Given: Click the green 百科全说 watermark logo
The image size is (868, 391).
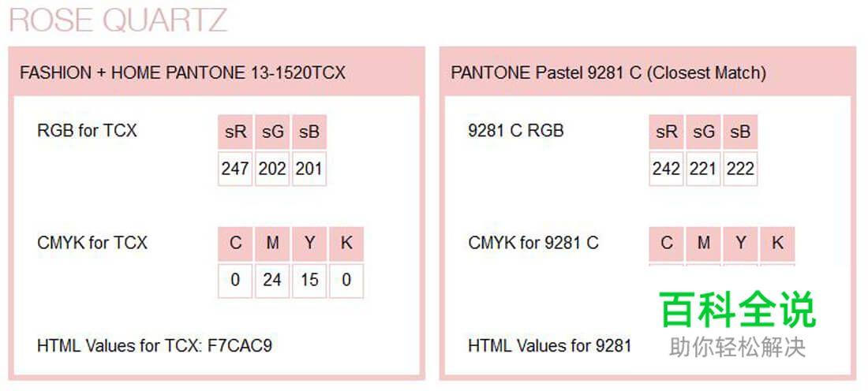Looking at the screenshot, I should click(x=737, y=310).
